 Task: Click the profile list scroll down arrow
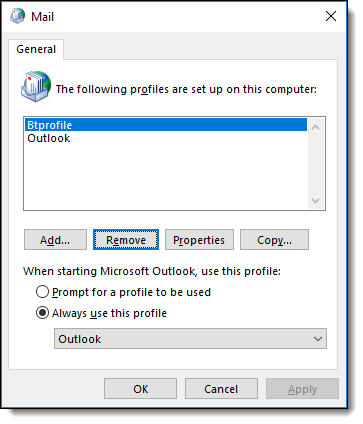pos(315,201)
